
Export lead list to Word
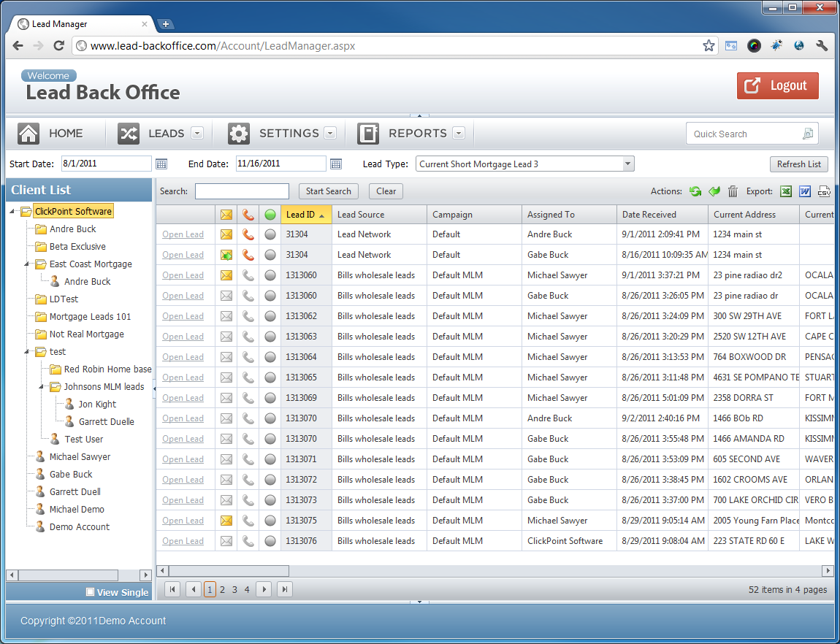(x=805, y=191)
